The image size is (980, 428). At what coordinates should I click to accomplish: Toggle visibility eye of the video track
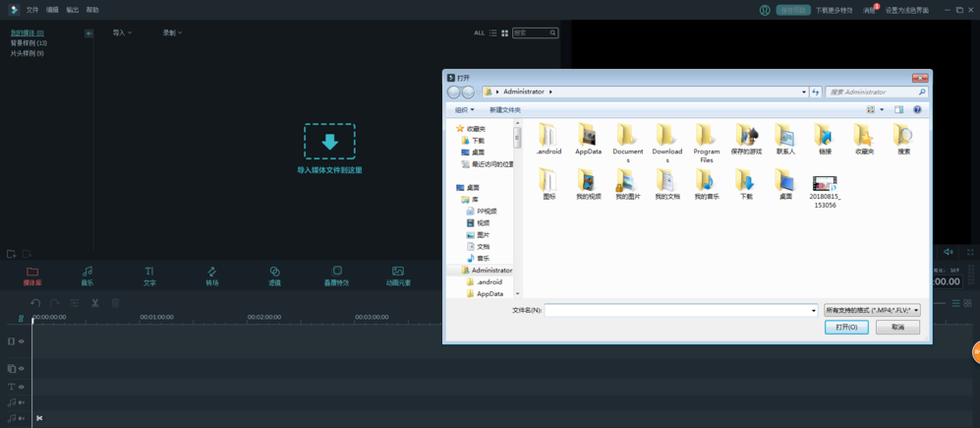22,341
